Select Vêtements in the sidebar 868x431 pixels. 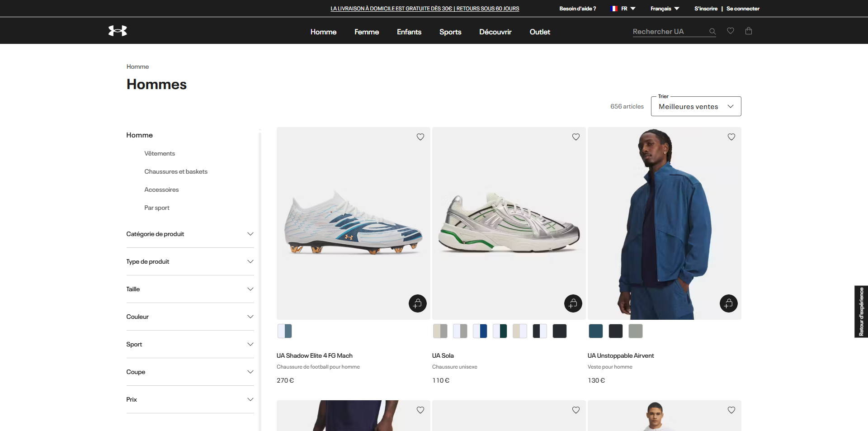point(160,153)
